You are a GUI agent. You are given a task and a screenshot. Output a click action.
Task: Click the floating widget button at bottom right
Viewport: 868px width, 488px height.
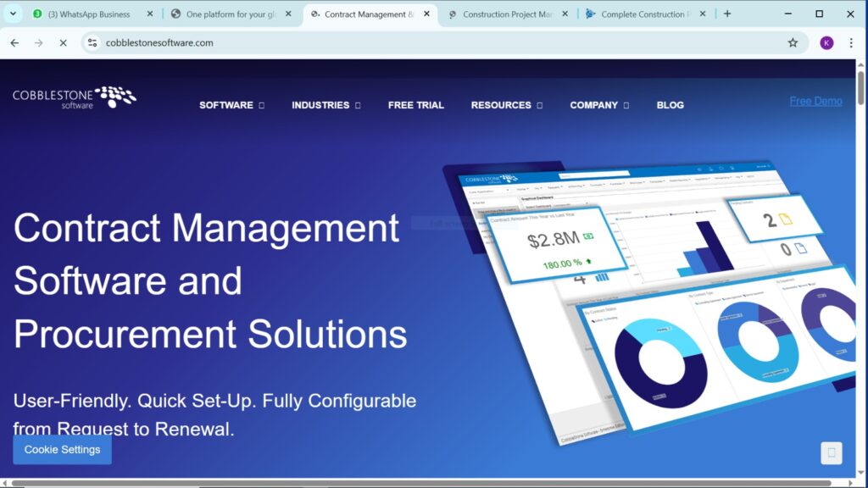coord(831,452)
